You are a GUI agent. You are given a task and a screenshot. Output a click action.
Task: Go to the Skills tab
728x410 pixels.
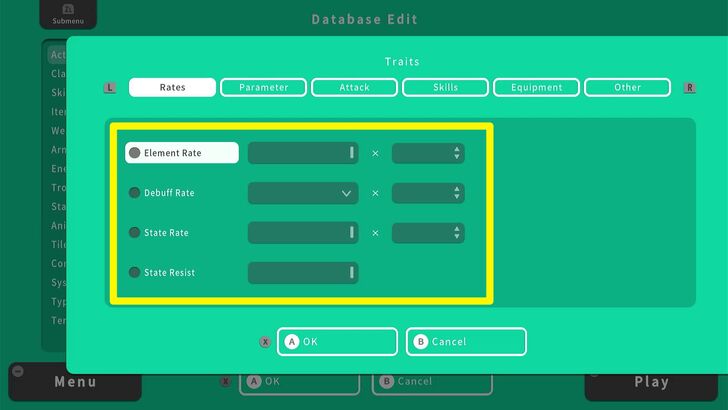(x=445, y=87)
